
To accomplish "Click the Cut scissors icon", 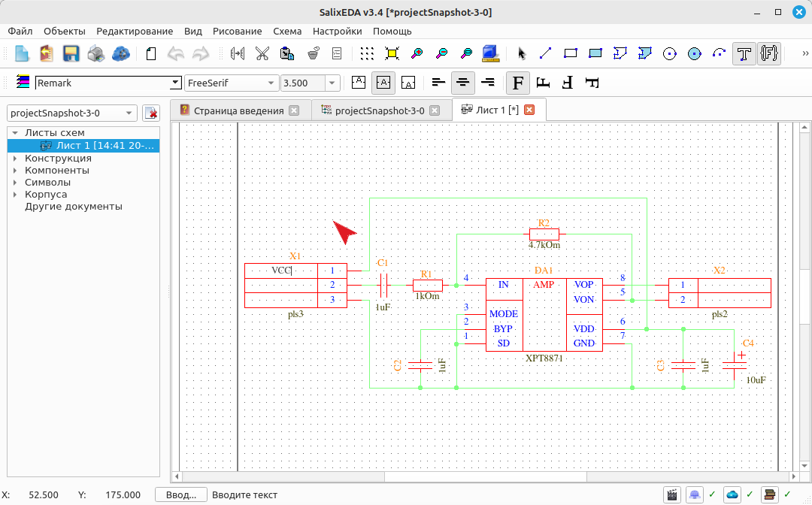I will [262, 53].
